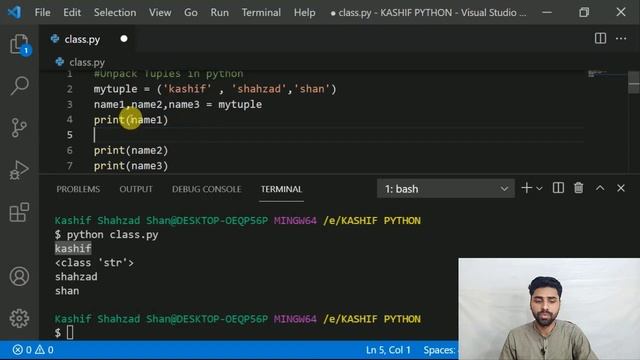640x360 pixels.
Task: Expand the launch profile arrow beside plus
Action: point(539,189)
